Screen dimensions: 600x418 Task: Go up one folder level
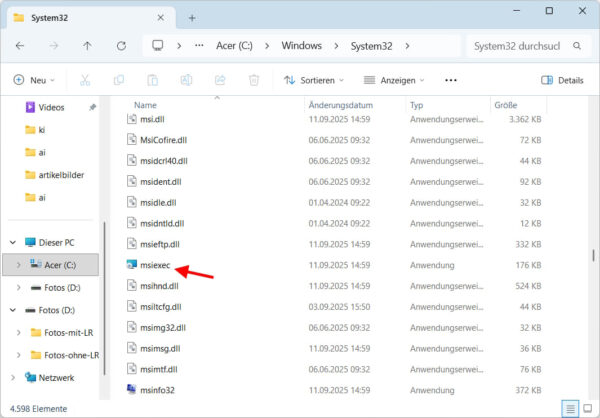pyautogui.click(x=87, y=46)
